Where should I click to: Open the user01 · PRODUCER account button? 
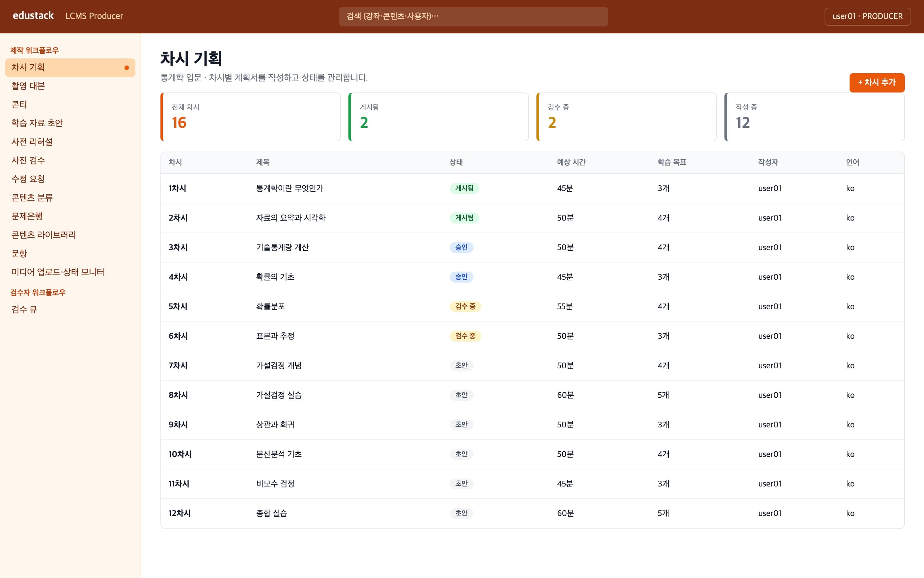(x=868, y=16)
